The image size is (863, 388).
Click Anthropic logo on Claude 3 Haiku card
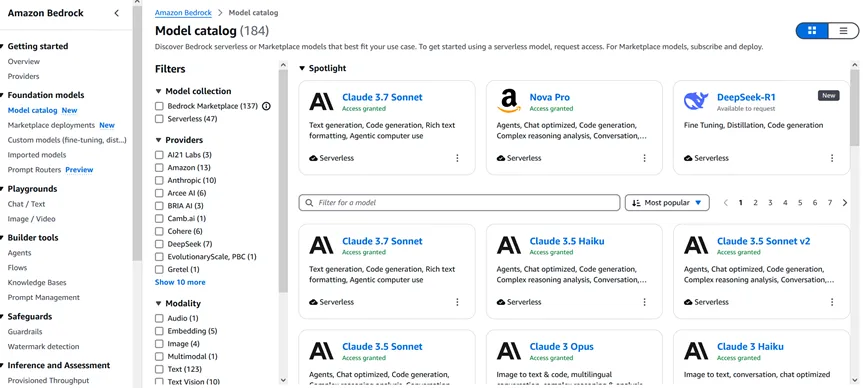point(696,351)
